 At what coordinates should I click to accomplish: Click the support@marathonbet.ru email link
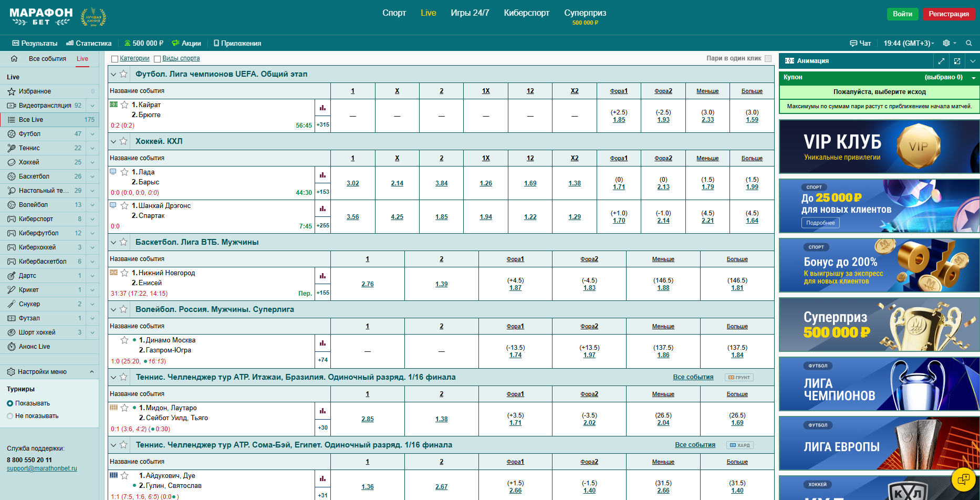[x=41, y=468]
